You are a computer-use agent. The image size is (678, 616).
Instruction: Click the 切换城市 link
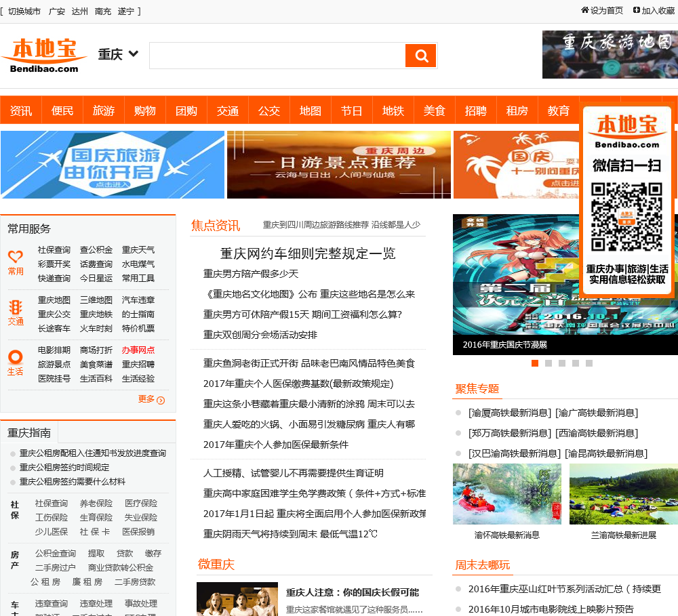coord(24,12)
